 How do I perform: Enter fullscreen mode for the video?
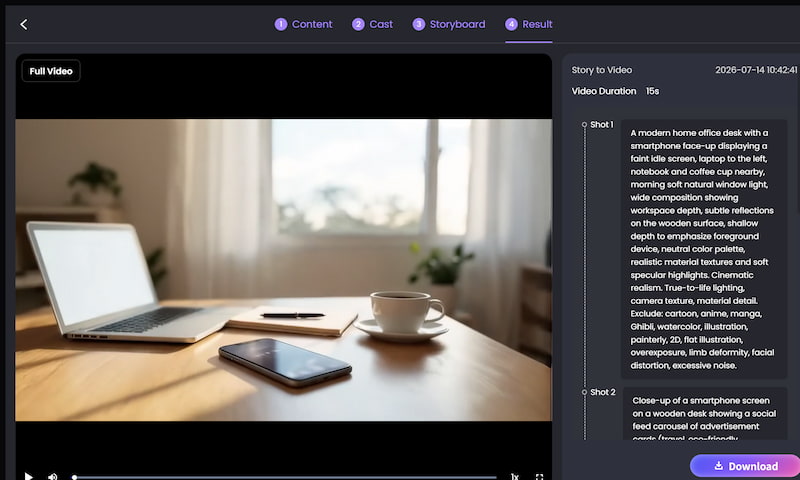click(539, 476)
